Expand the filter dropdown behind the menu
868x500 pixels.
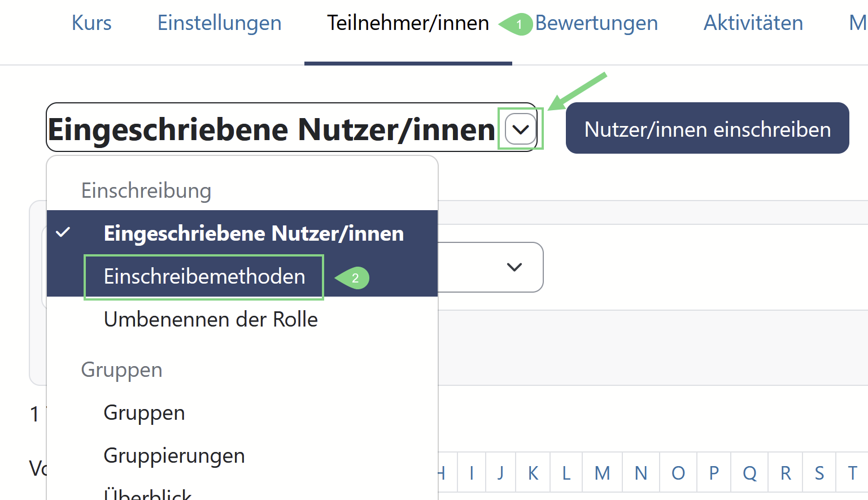click(x=514, y=267)
